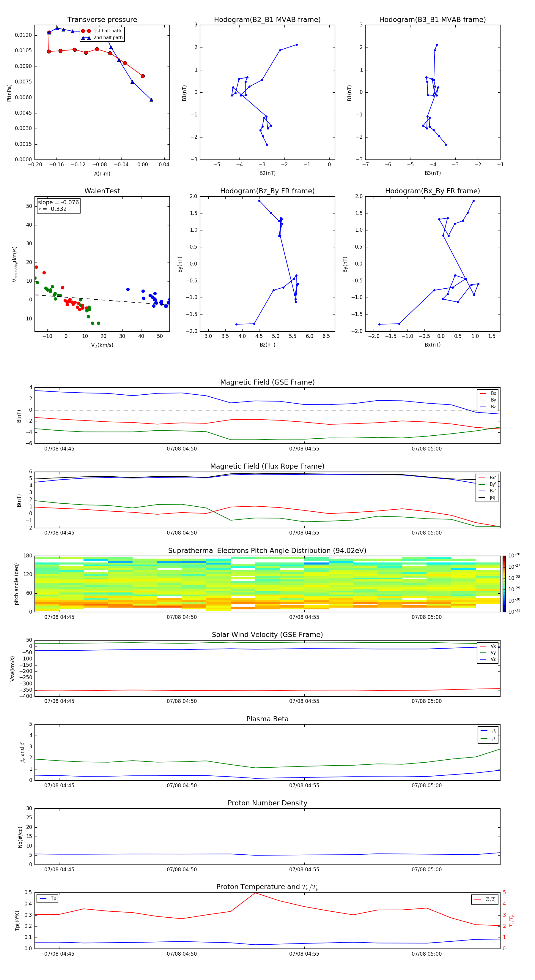Viewport: 535px width, 980px height.
Task: Select the Bz' legend entry in Flux Rope plot
Action: coord(487,491)
